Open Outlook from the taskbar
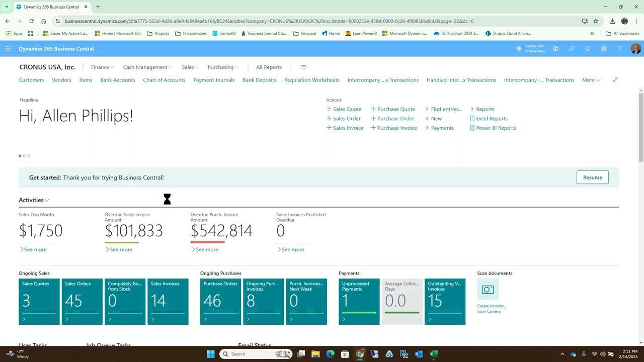 pos(419,354)
